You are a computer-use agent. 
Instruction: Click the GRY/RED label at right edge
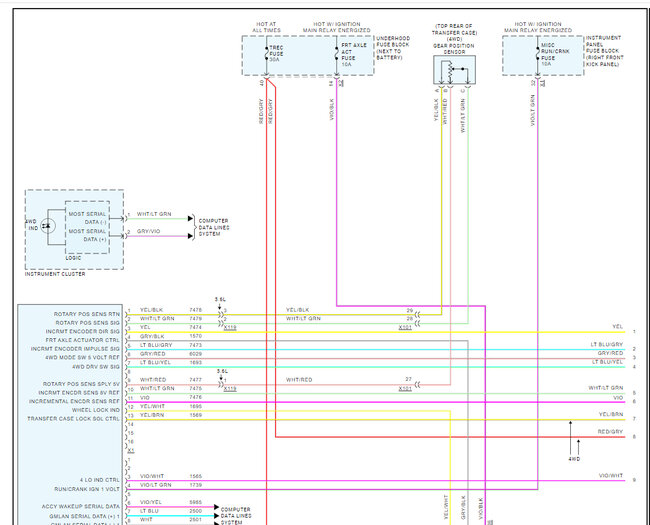point(610,353)
